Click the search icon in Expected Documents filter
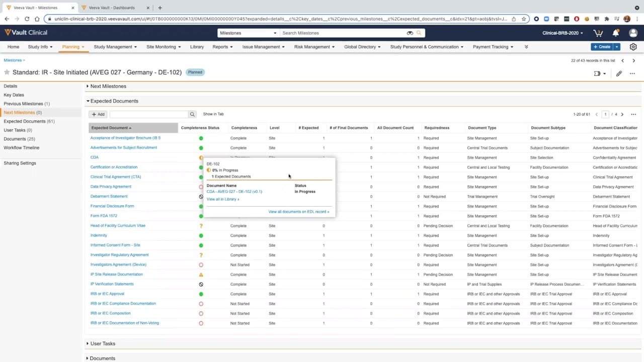This screenshot has height=362, width=644. point(192,114)
